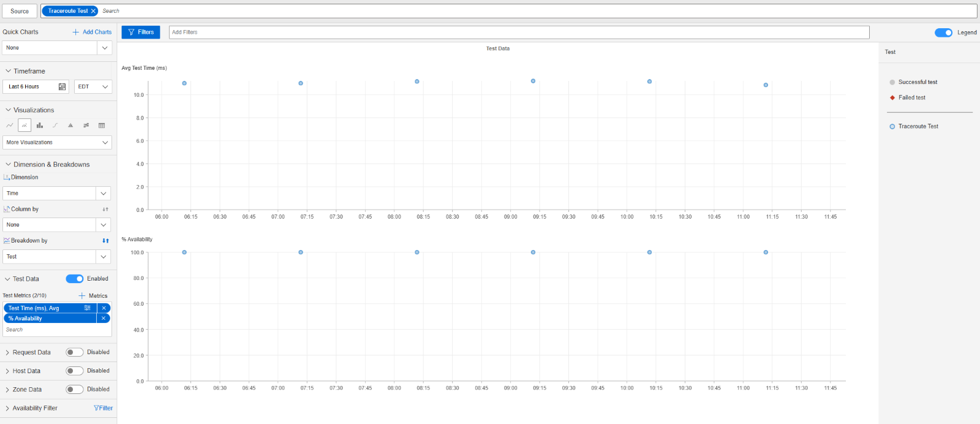Open settings for Test Time (ms) metric
The width and height of the screenshot is (980, 424).
coord(88,308)
